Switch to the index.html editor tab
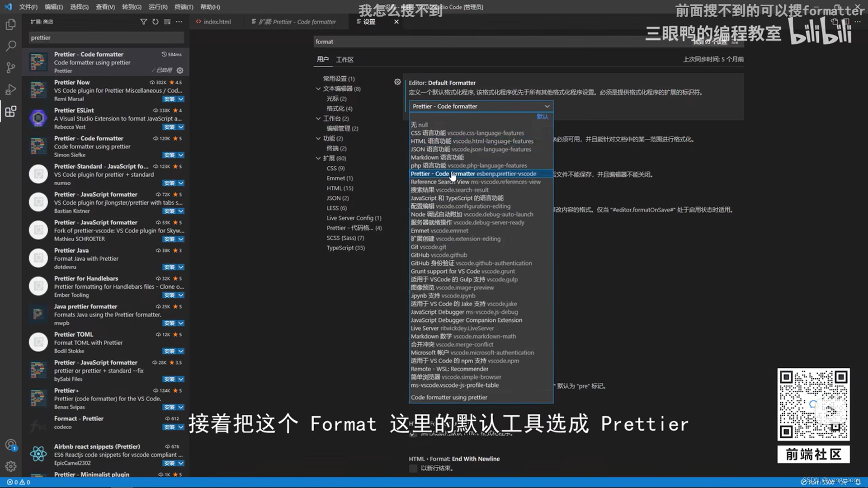This screenshot has width=868, height=488. [217, 22]
